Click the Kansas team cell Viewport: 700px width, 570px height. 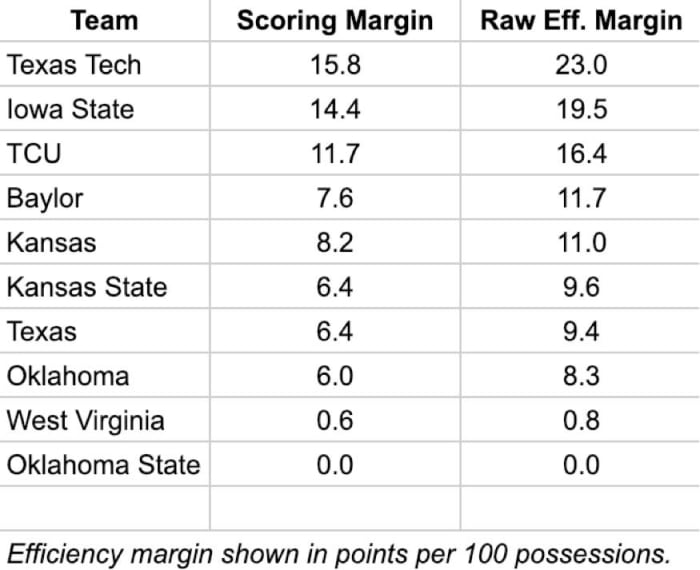51,243
